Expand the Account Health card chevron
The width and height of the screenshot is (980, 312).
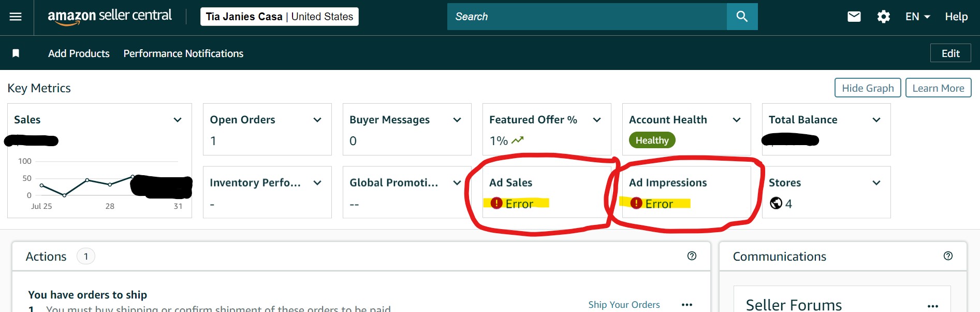(x=737, y=120)
